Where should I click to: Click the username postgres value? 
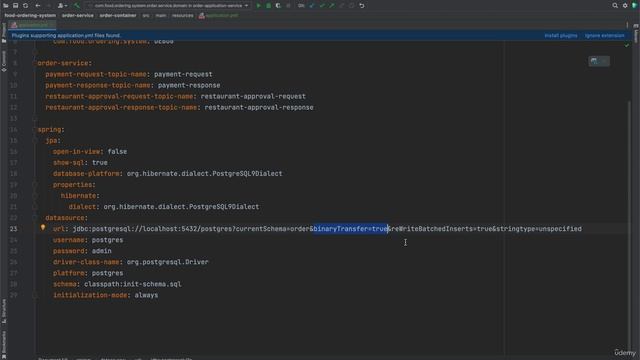107,240
